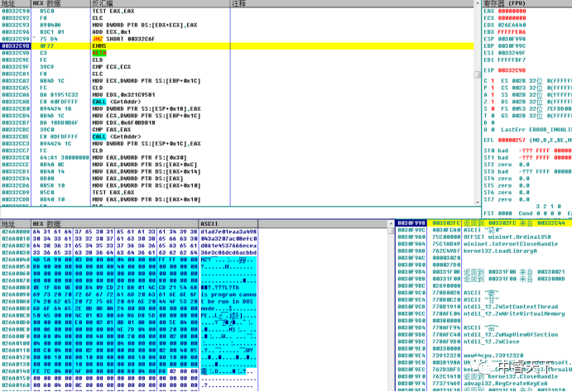
Task: Click the C flag value in registers
Action: point(493,81)
